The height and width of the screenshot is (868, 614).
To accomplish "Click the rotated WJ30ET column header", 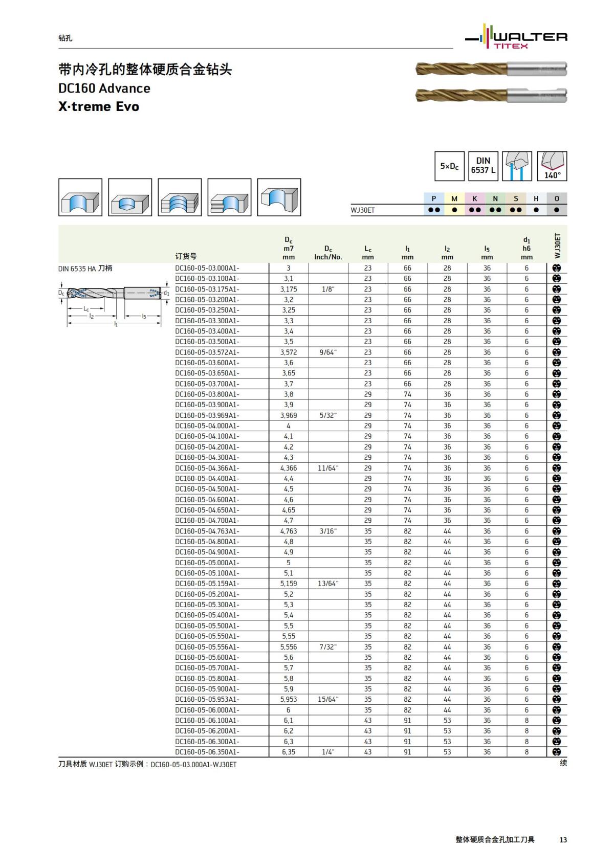I will coord(558,246).
